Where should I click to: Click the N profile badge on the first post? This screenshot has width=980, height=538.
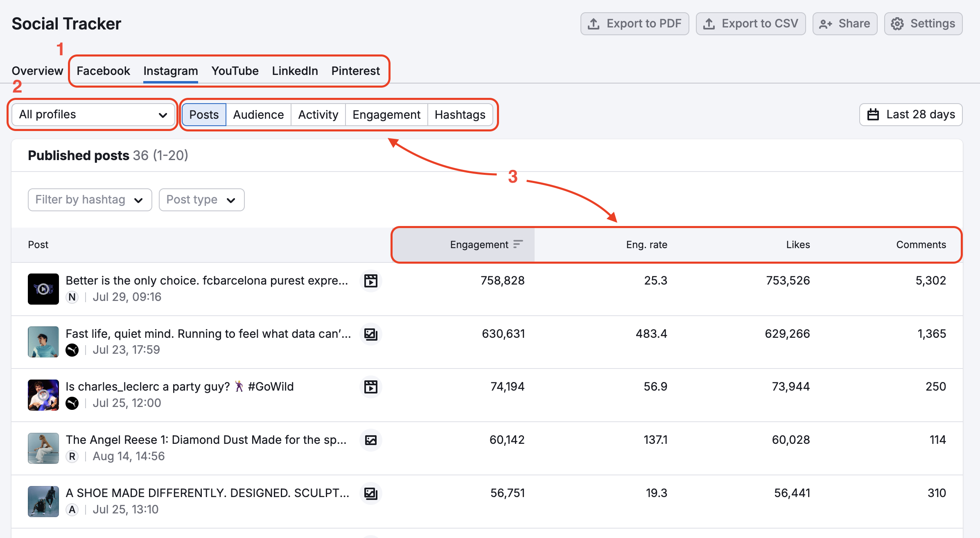(x=72, y=297)
